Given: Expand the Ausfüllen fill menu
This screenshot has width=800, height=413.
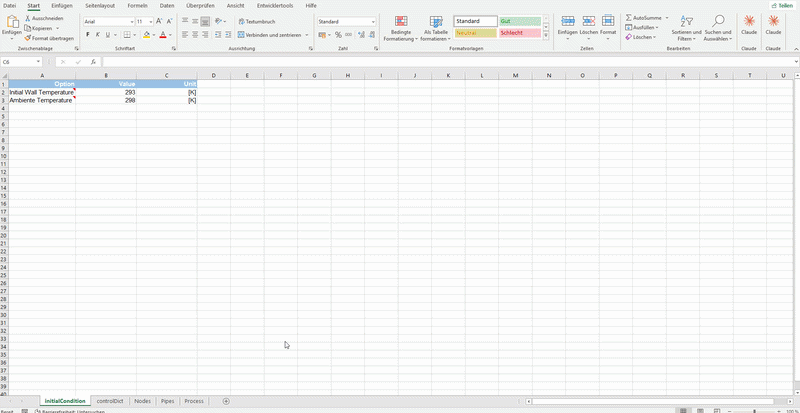Looking at the screenshot, I should coord(642,28).
